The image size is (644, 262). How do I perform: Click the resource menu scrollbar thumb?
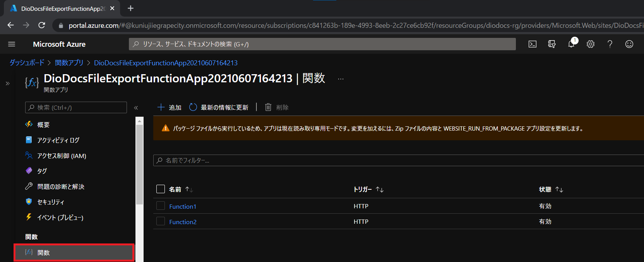(139, 164)
